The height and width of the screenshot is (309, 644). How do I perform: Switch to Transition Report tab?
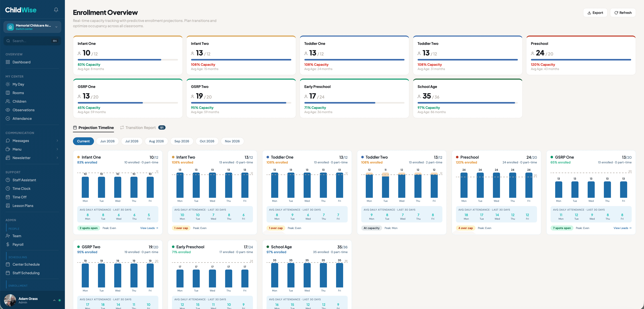[x=143, y=128]
